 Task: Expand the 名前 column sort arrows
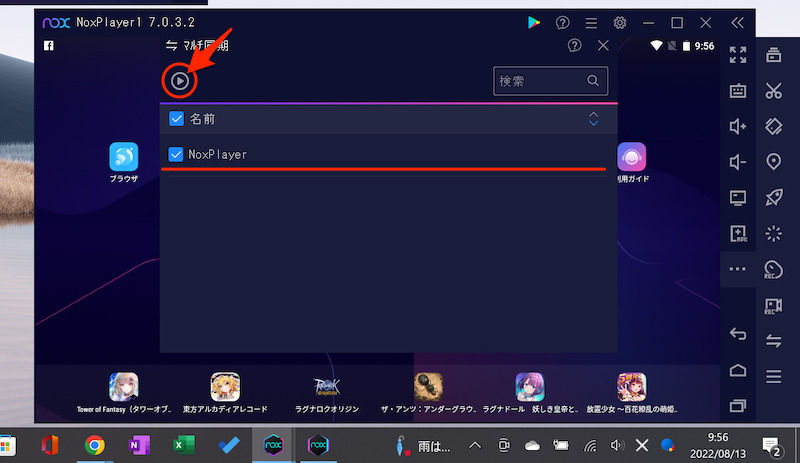[593, 119]
